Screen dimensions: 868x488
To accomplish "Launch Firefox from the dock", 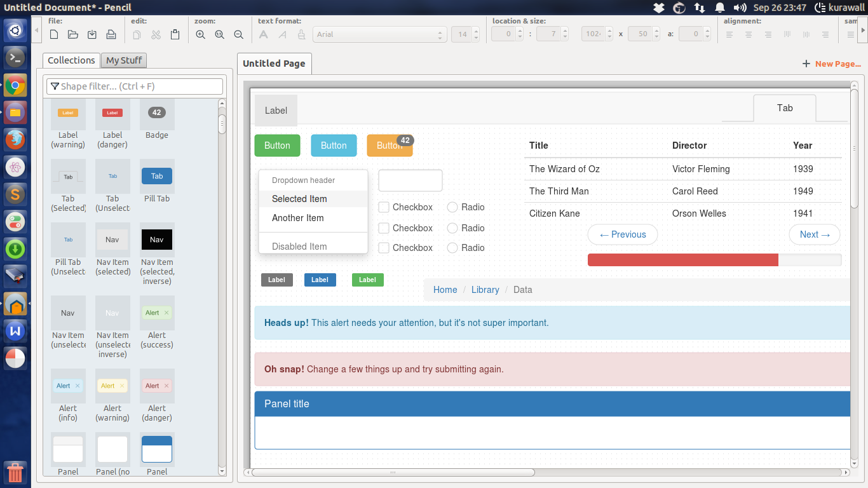I will coord(15,140).
